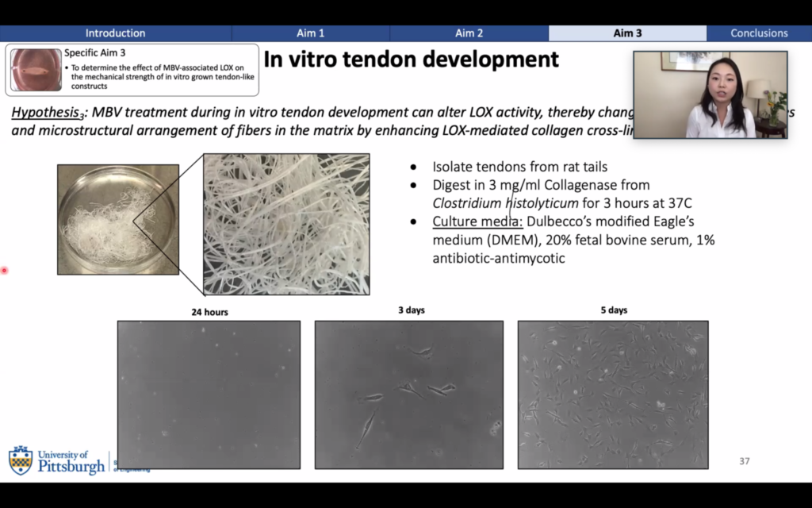Screen dimensions: 812x508
Task: Click the Specific Aim 3 construct thumbnail
Action: click(36, 70)
